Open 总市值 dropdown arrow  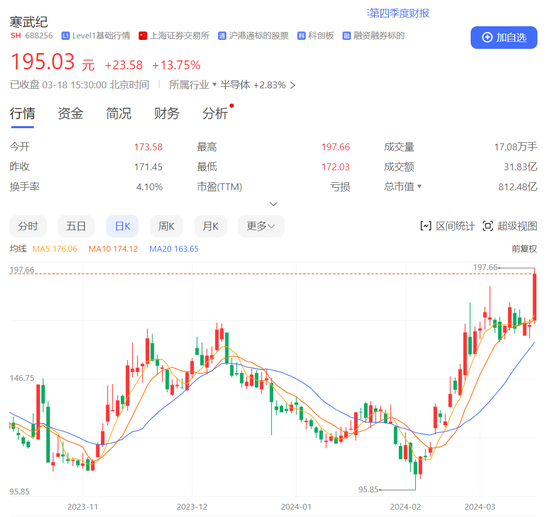pos(419,186)
